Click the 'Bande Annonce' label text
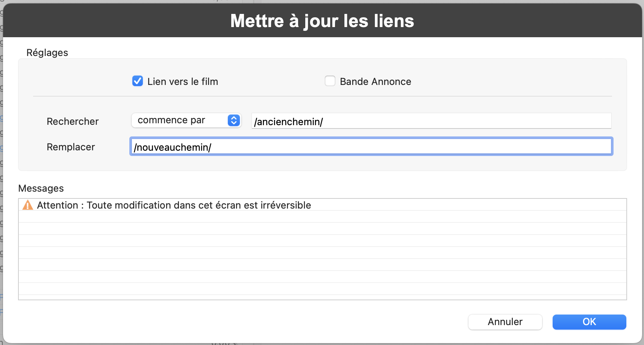Screen dimensions: 644x345 tap(375, 82)
